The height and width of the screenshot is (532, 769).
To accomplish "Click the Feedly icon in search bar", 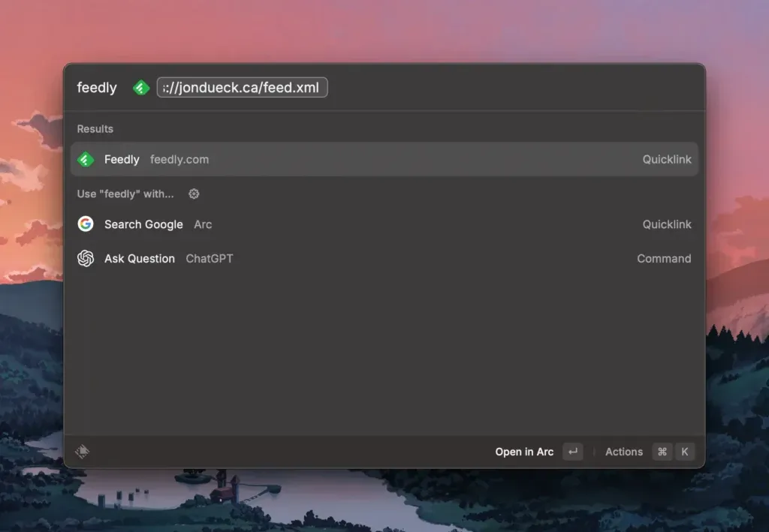I will point(141,88).
